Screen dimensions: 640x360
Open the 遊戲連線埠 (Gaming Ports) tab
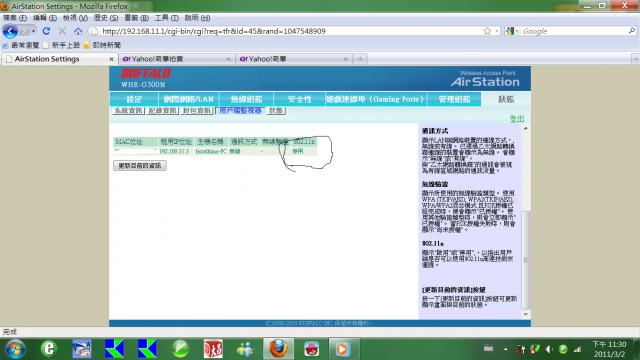(x=376, y=99)
